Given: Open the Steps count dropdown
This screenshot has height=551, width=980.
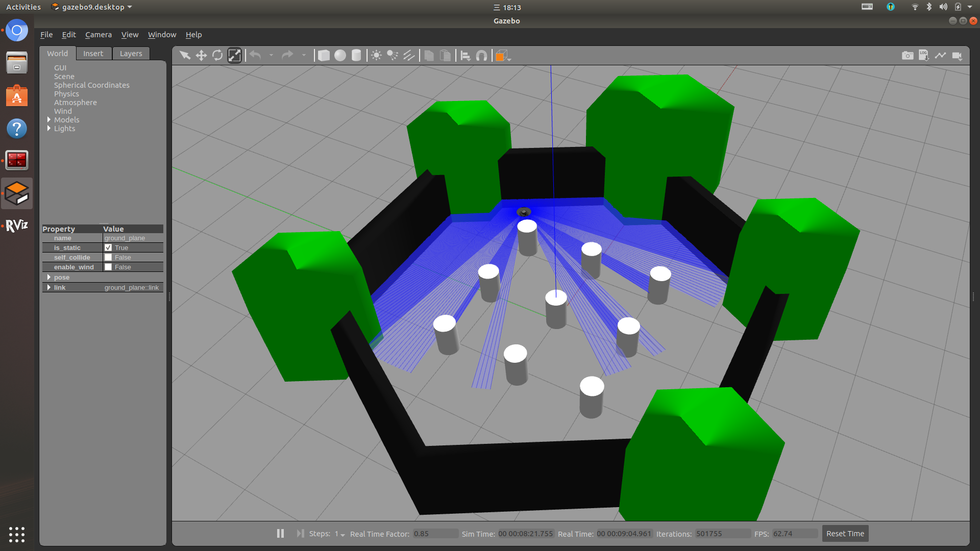Looking at the screenshot, I should click(340, 534).
